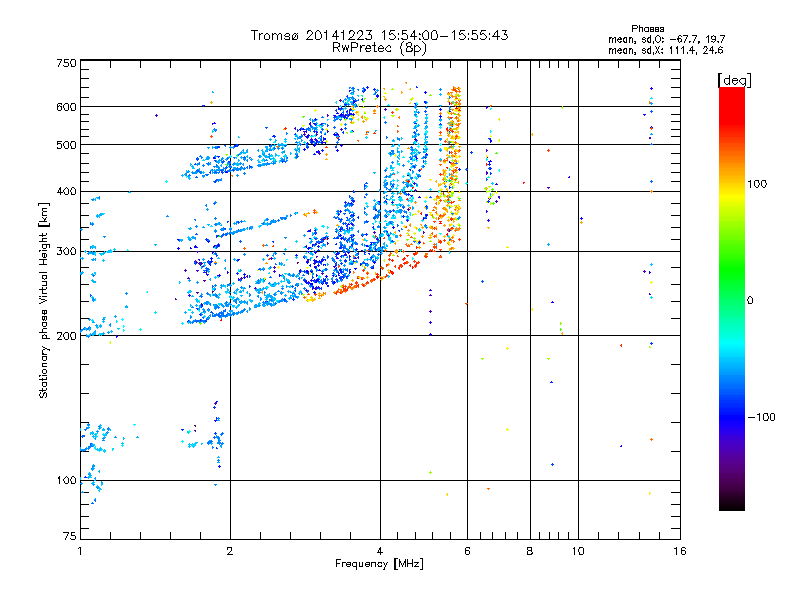Click x-axis tick label '16'

click(x=680, y=551)
